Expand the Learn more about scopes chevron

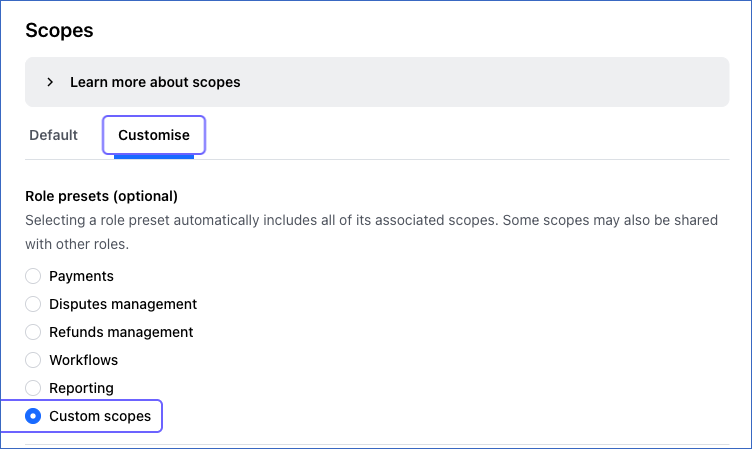click(x=50, y=82)
